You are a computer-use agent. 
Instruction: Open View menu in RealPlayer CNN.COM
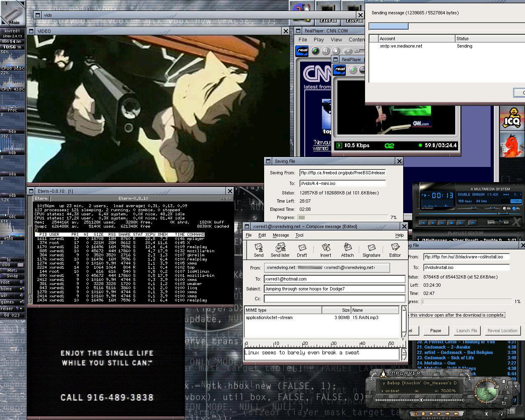[336, 39]
